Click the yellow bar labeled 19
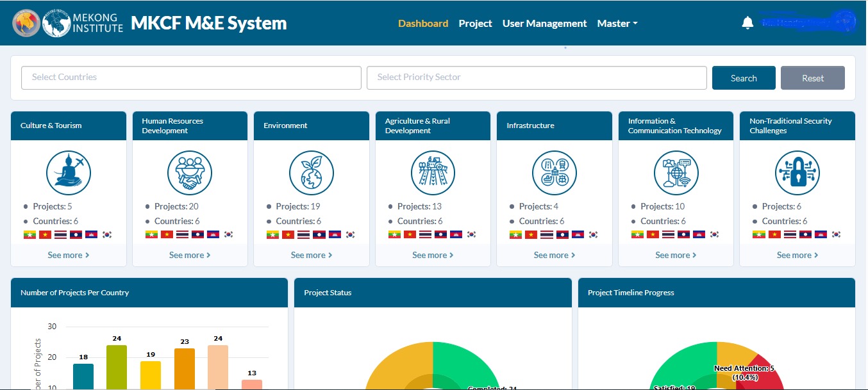The image size is (868, 390). (x=151, y=375)
